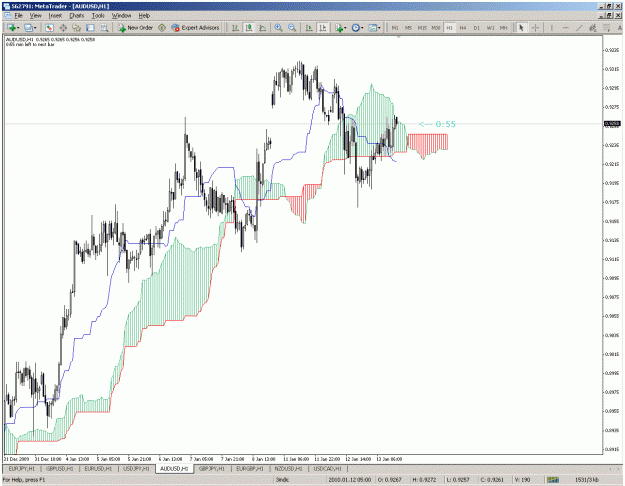625x486 pixels.
Task: Toggle the Data Window crosshair icon
Action: click(63, 28)
